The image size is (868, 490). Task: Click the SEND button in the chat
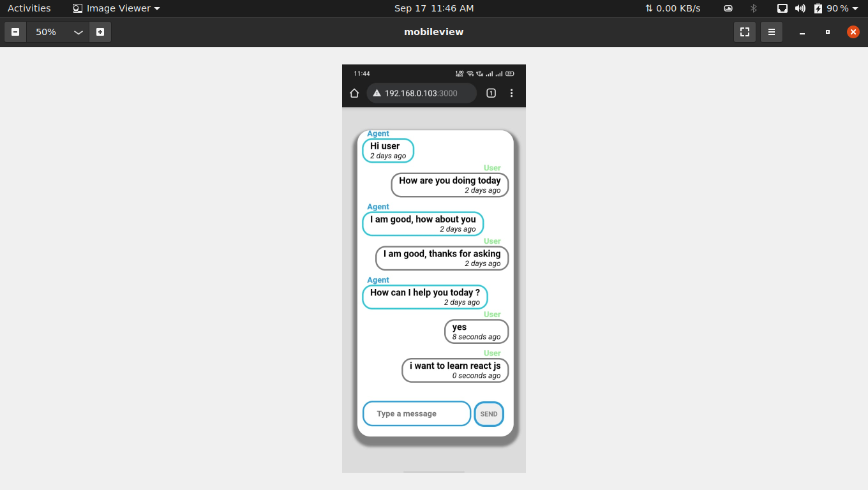(489, 413)
